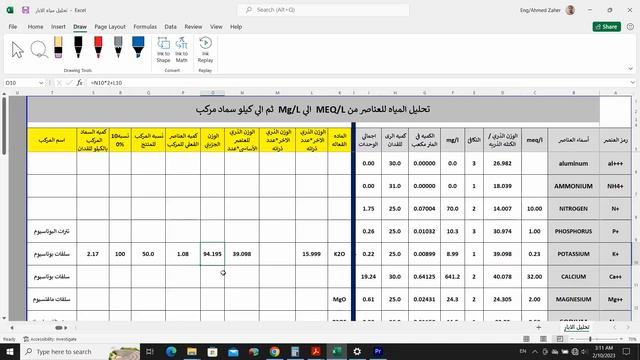Image resolution: width=640 pixels, height=360 pixels.
Task: Add a new sheet with plus icon
Action: pyautogui.click(x=538, y=327)
